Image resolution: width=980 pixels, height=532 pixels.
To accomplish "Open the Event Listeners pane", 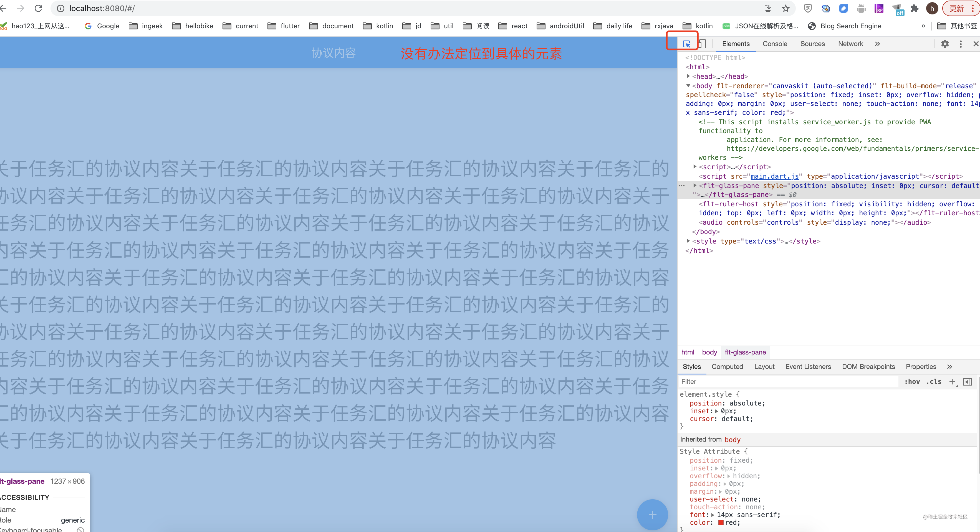I will 808,367.
